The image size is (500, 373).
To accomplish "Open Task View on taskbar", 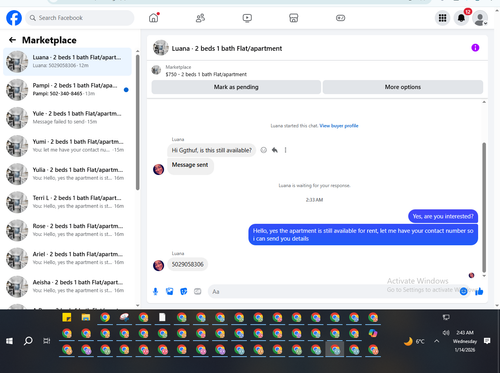I will tap(47, 341).
